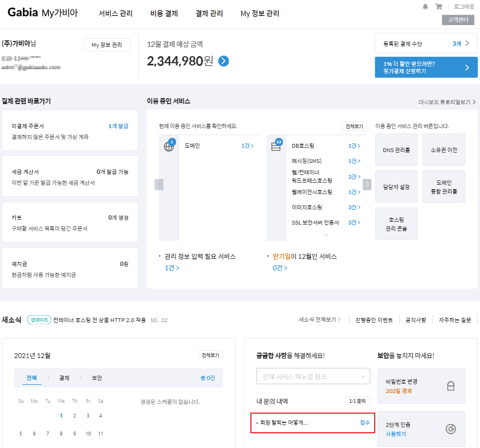The width and height of the screenshot is (480, 448).
Task: Click the blue arrow beside 2,344,980원
Action: click(x=224, y=61)
